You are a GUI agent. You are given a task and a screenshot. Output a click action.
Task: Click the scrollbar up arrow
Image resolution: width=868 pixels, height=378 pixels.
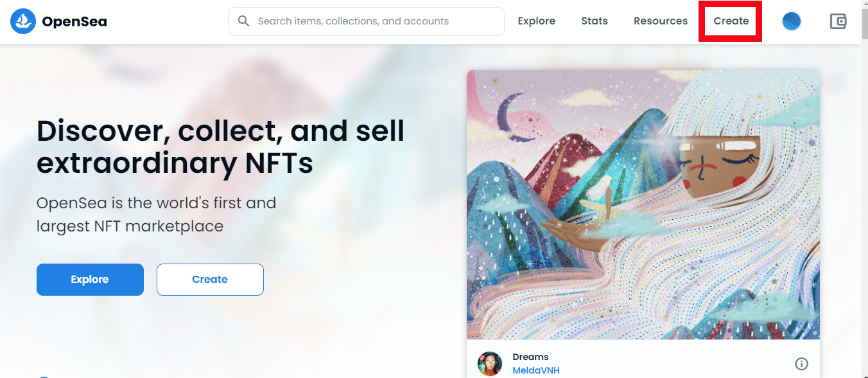pyautogui.click(x=864, y=5)
